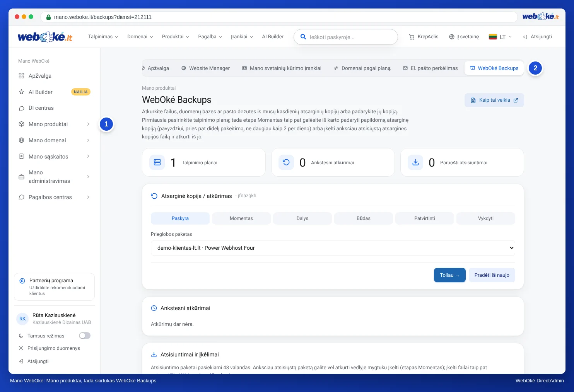Open the Krepšelis cart icon

tap(412, 37)
